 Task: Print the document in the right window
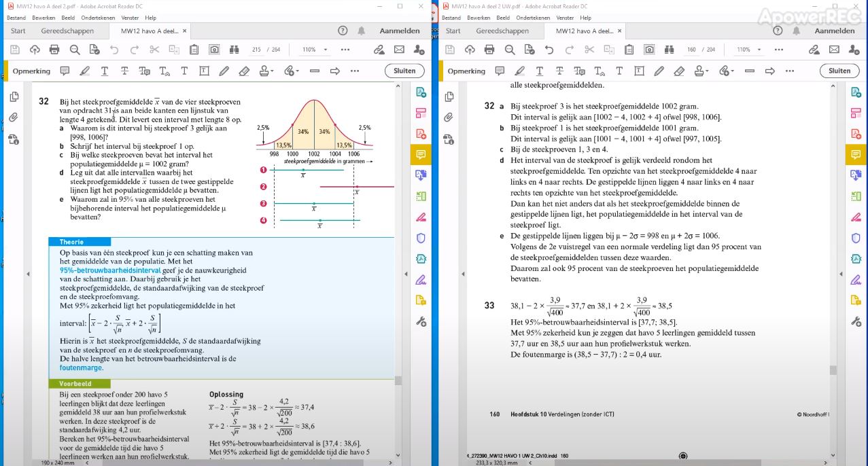(x=489, y=50)
